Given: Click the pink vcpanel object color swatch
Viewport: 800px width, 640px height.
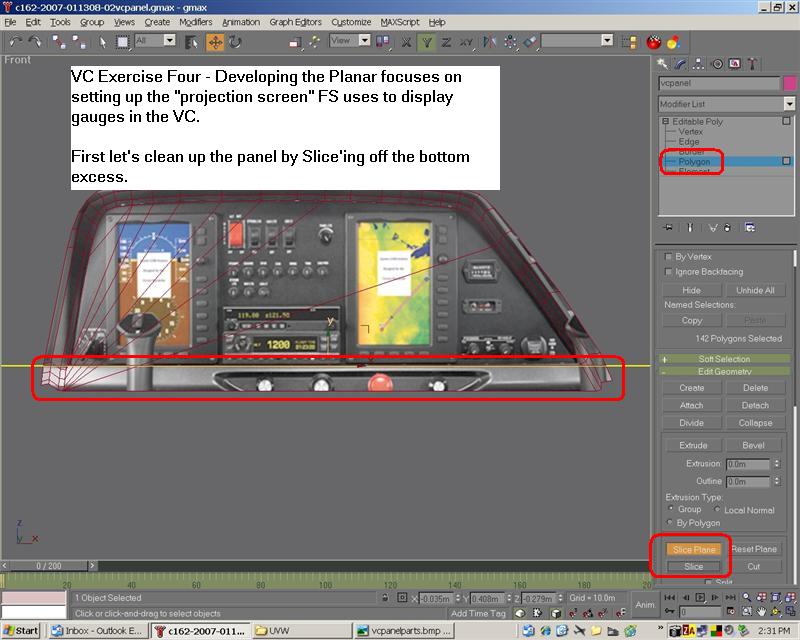Looking at the screenshot, I should pyautogui.click(x=789, y=83).
